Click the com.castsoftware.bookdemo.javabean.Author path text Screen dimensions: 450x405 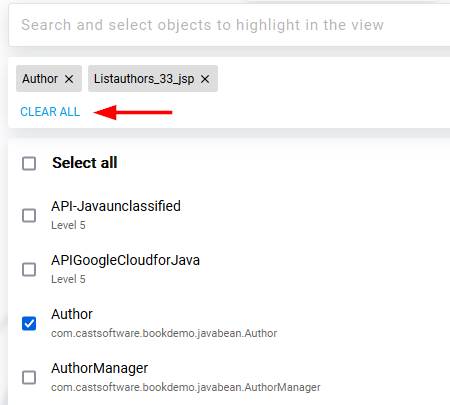click(164, 333)
